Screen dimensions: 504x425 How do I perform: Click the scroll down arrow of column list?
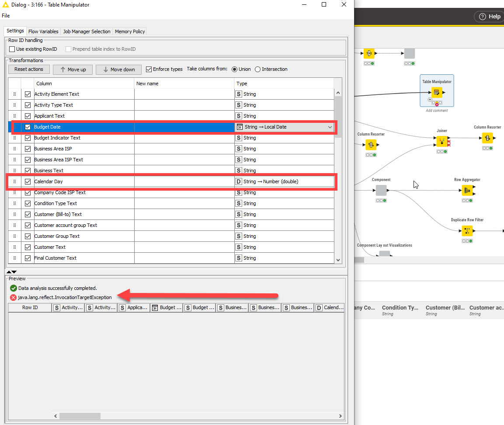pyautogui.click(x=338, y=260)
